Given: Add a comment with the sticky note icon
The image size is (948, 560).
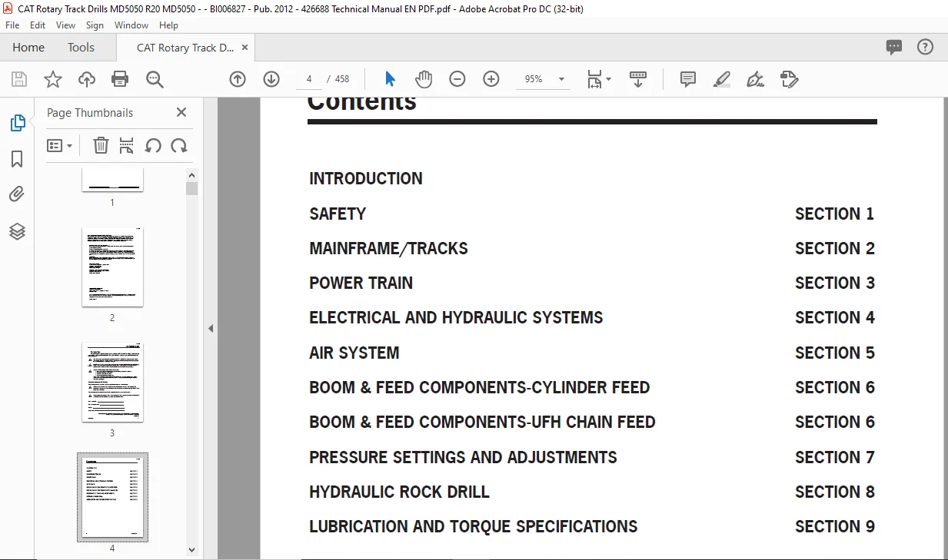Looking at the screenshot, I should [x=688, y=79].
